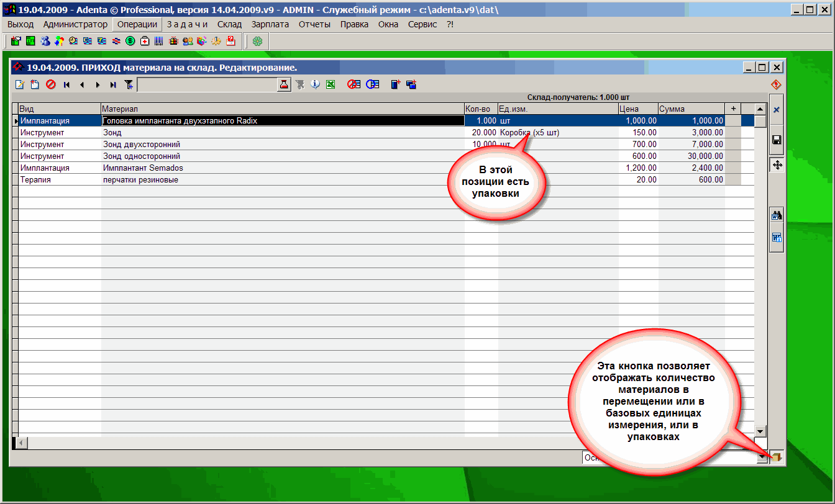835x504 pixels.
Task: Click the red prohibition delete icon
Action: click(51, 84)
